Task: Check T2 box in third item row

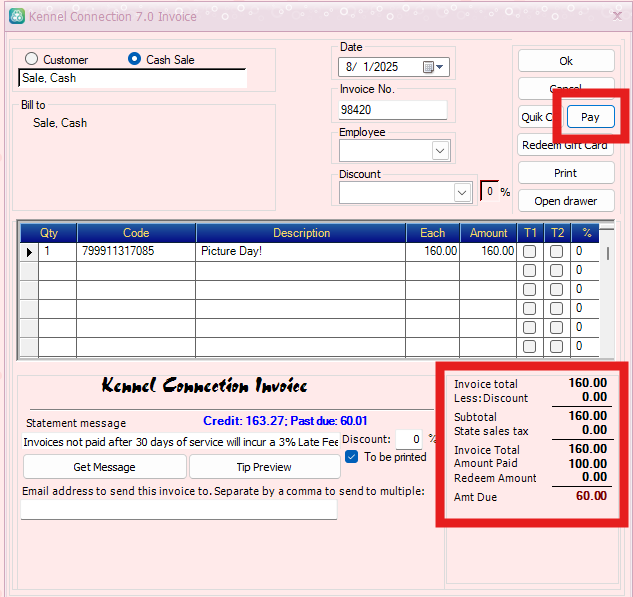Action: (556, 289)
